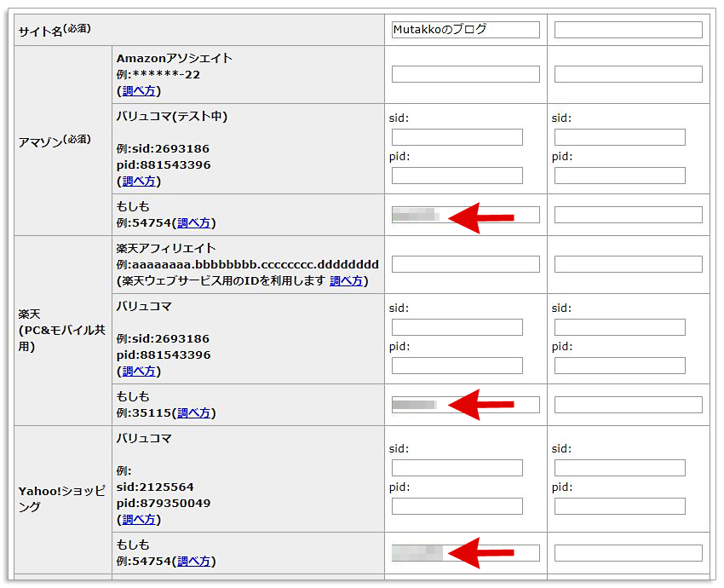This screenshot has width=724, height=588.
Task: Open the 調べ方 link under アマゾン バリュコマ(テスト中)
Action: coord(139,181)
